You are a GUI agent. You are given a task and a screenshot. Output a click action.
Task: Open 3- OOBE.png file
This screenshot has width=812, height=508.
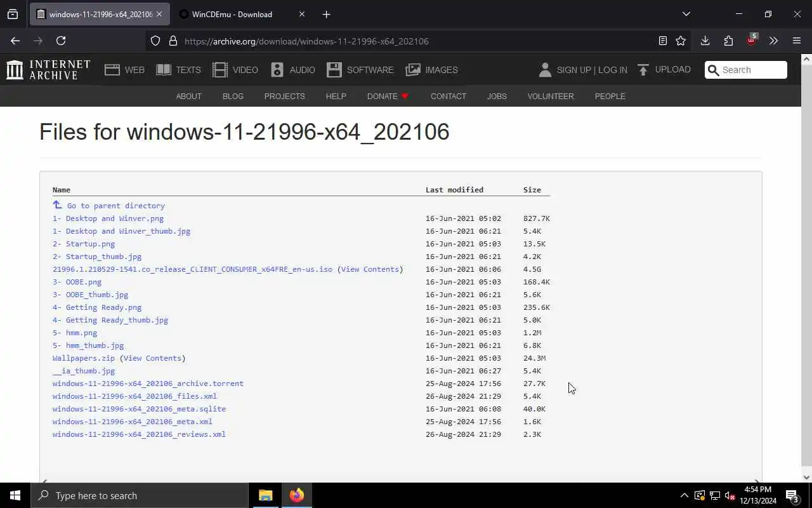coord(77,282)
